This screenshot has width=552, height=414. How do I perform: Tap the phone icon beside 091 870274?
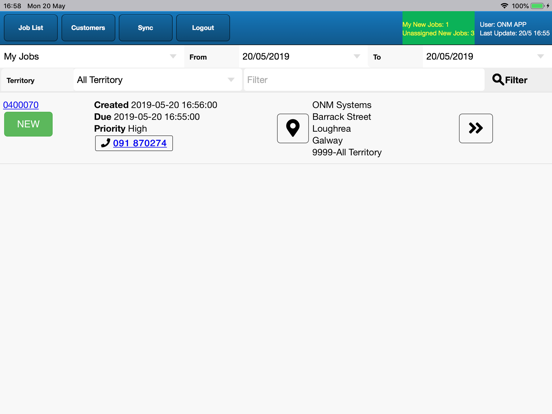coord(105,143)
